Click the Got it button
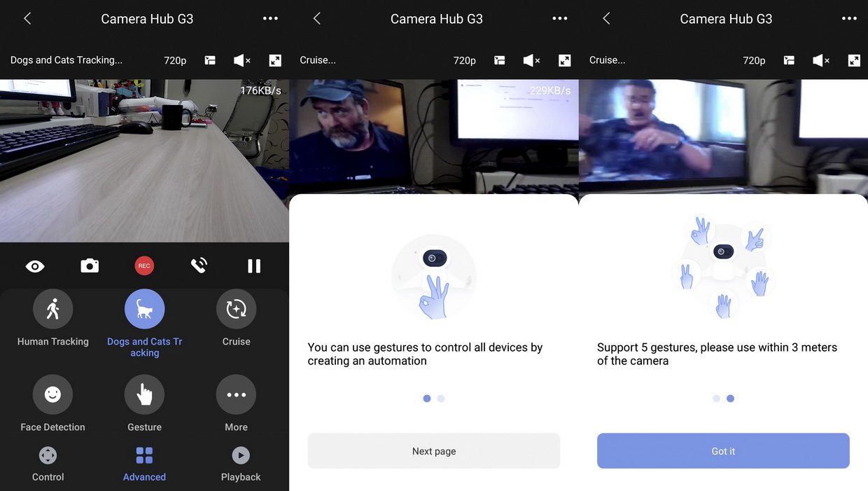Screen dimensions: 868x491 pyautogui.click(x=723, y=451)
